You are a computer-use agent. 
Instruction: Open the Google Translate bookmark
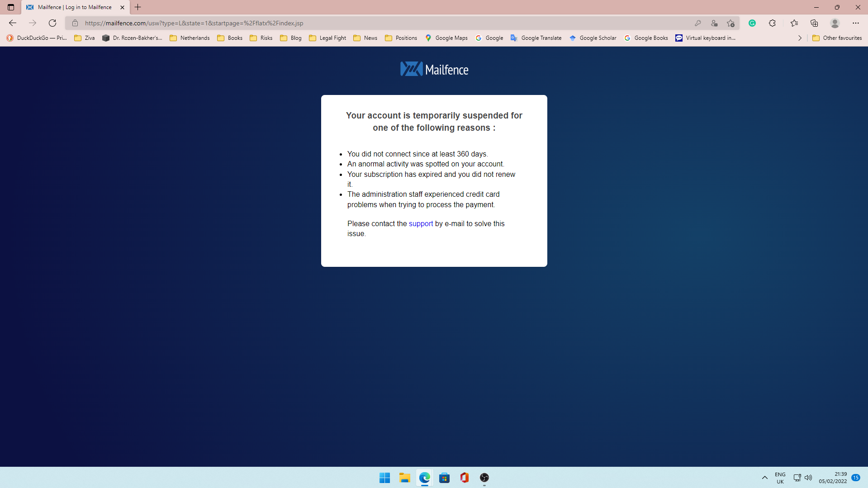point(536,38)
